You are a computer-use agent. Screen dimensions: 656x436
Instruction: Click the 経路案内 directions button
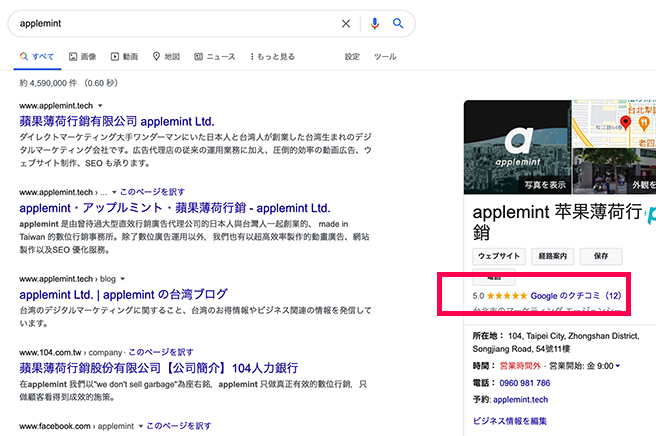coord(553,256)
